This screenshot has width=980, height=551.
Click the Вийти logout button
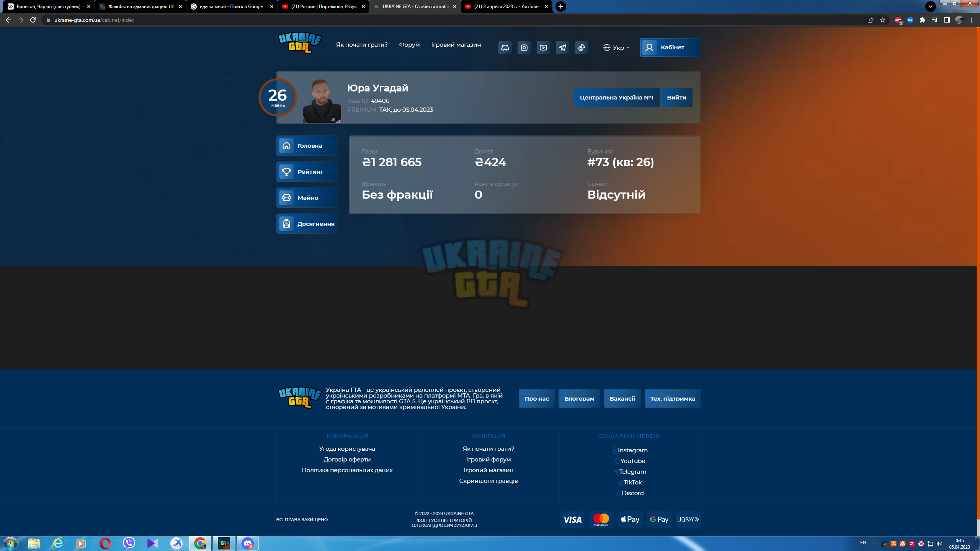tap(676, 98)
